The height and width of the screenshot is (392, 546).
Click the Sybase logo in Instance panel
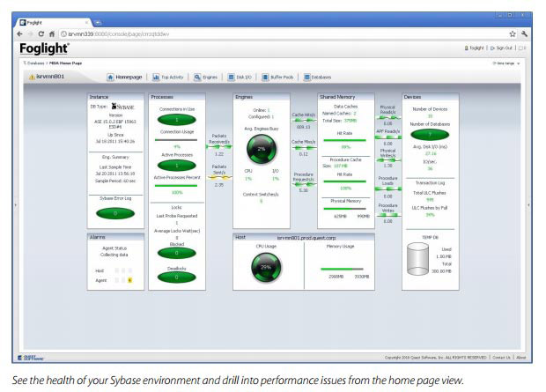(122, 107)
